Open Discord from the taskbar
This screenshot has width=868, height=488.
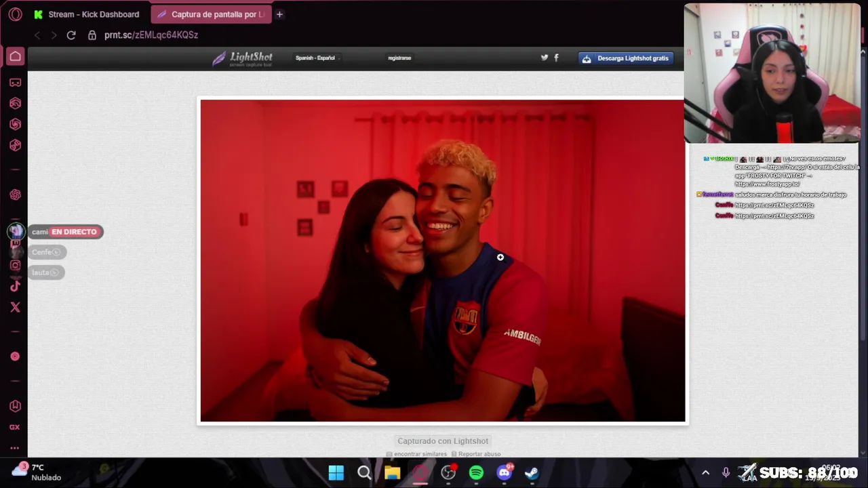click(505, 472)
